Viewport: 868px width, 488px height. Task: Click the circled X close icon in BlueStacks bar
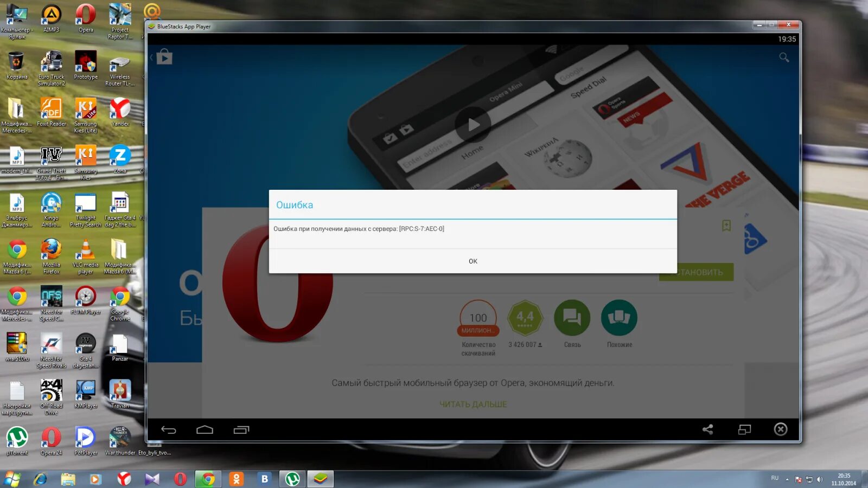[781, 429]
